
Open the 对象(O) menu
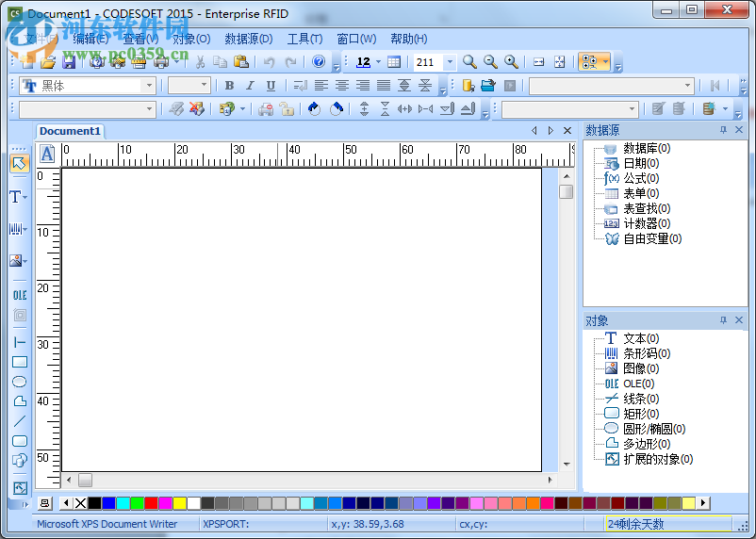tap(191, 39)
